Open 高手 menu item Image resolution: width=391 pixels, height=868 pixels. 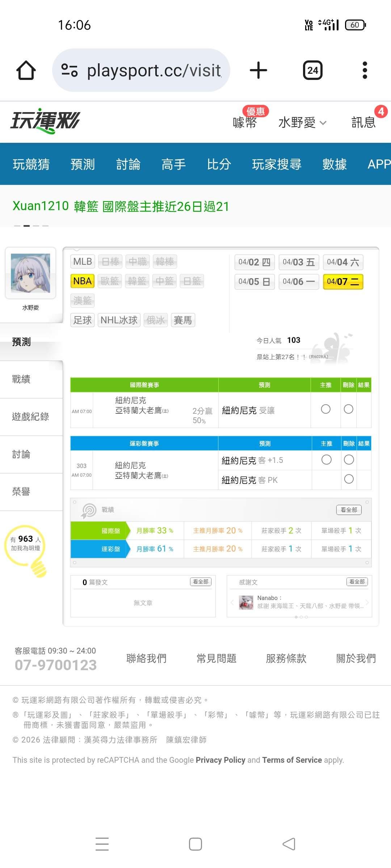174,164
